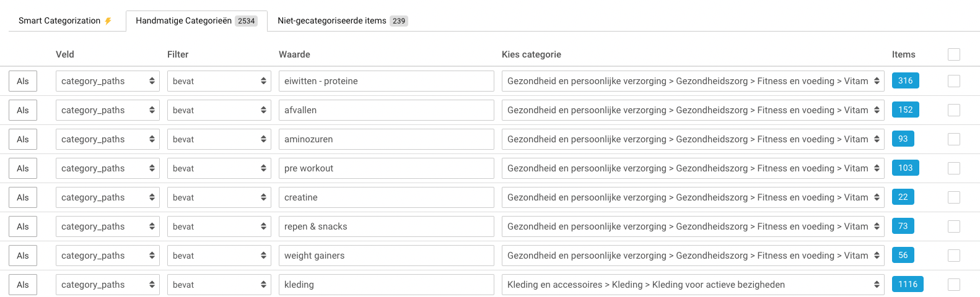The width and height of the screenshot is (980, 297).
Task: Click the blue 73 items badge
Action: [903, 226]
